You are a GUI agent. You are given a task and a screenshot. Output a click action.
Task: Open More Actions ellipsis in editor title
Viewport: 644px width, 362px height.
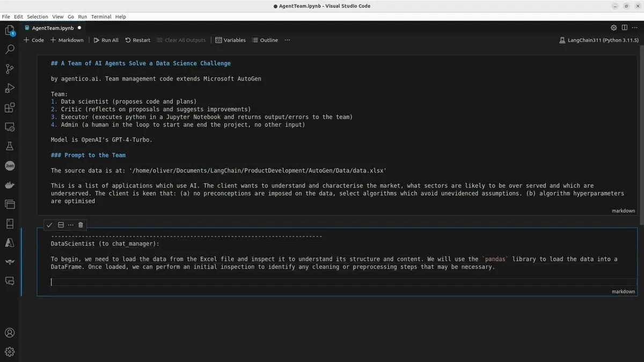(x=635, y=27)
